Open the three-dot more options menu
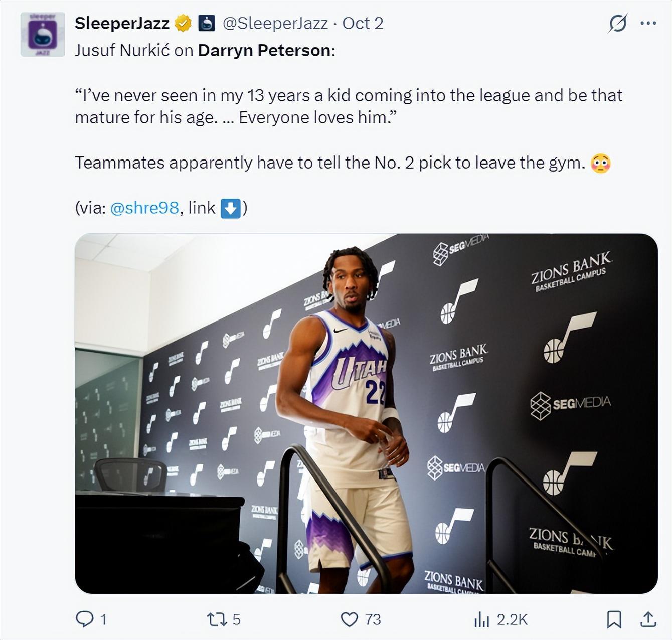Screen dimensions: 672x640 click(x=648, y=23)
